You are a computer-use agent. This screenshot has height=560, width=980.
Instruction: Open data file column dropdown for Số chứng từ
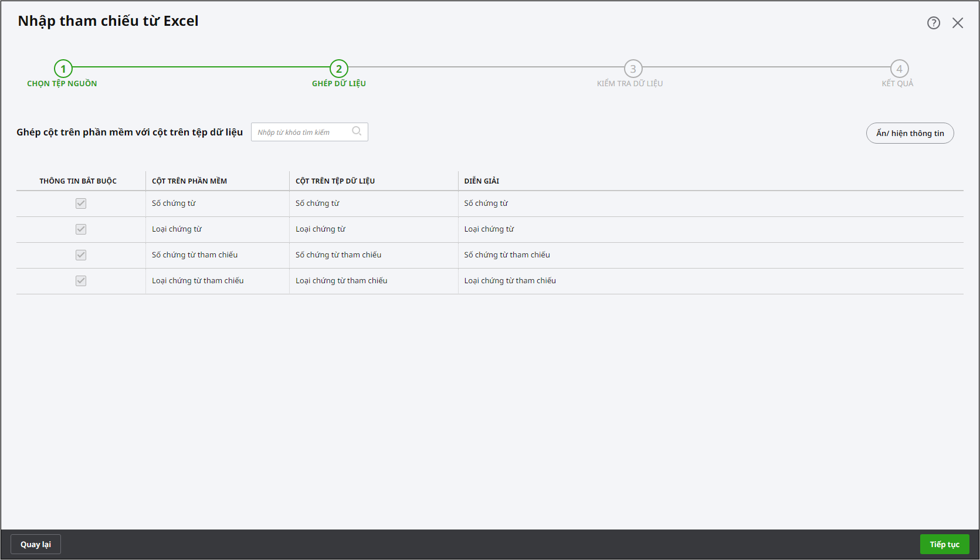point(373,203)
